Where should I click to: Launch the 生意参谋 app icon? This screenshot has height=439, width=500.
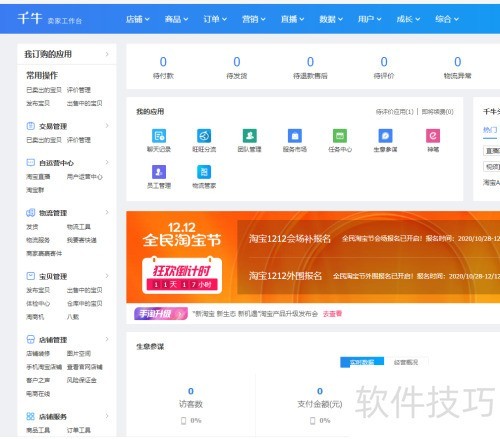point(385,136)
